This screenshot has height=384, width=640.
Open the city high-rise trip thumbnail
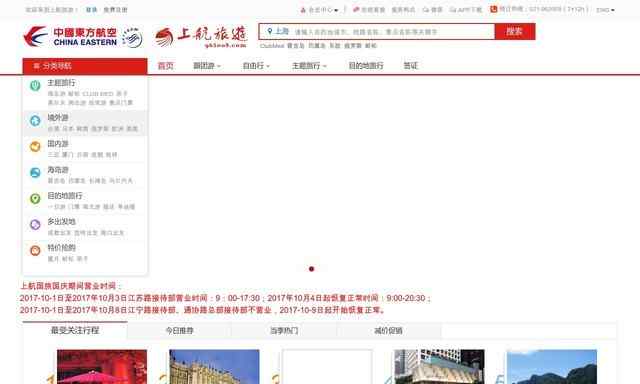coord(439,366)
